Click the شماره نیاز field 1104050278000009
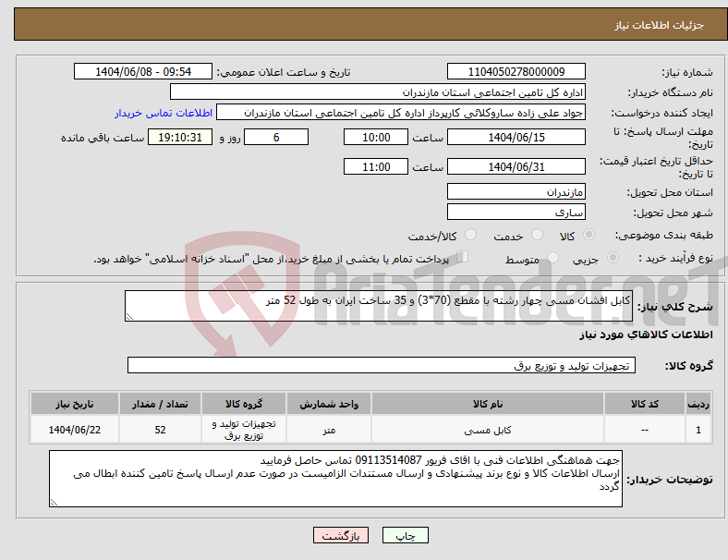728x560 pixels. (x=516, y=71)
